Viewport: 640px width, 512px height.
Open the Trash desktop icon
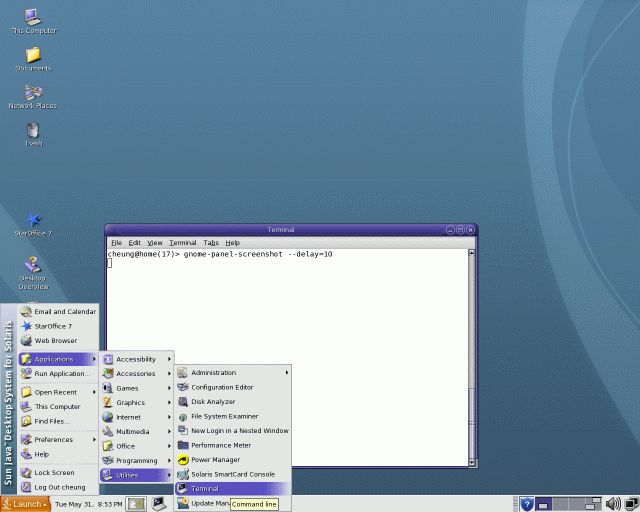tap(33, 134)
